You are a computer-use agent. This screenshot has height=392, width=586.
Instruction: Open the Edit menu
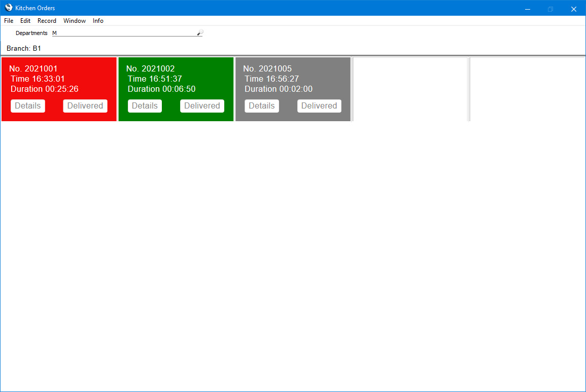(x=25, y=21)
